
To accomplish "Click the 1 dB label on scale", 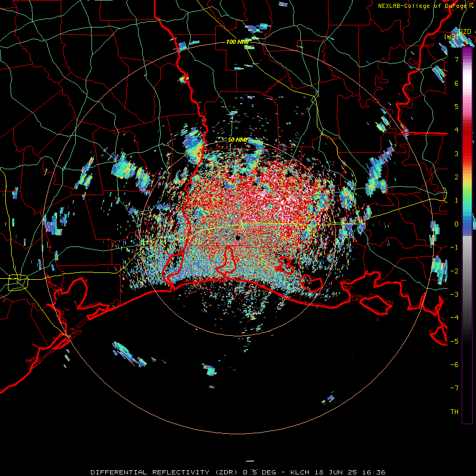I will (456, 200).
